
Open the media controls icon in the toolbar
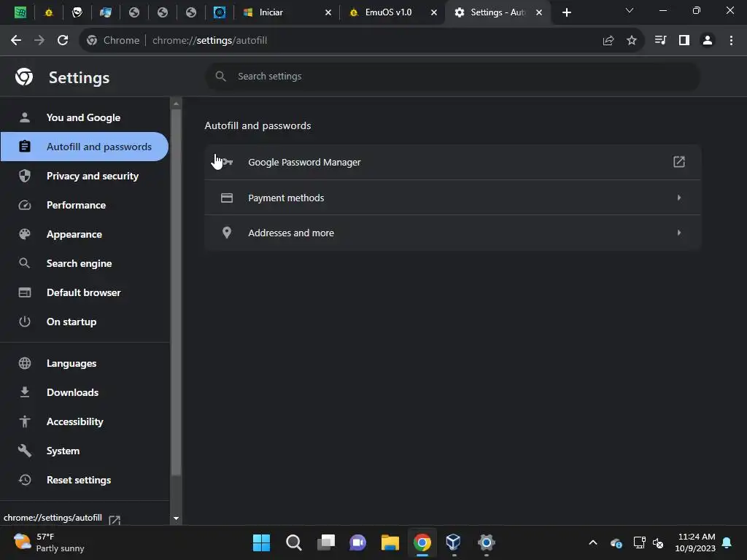660,41
